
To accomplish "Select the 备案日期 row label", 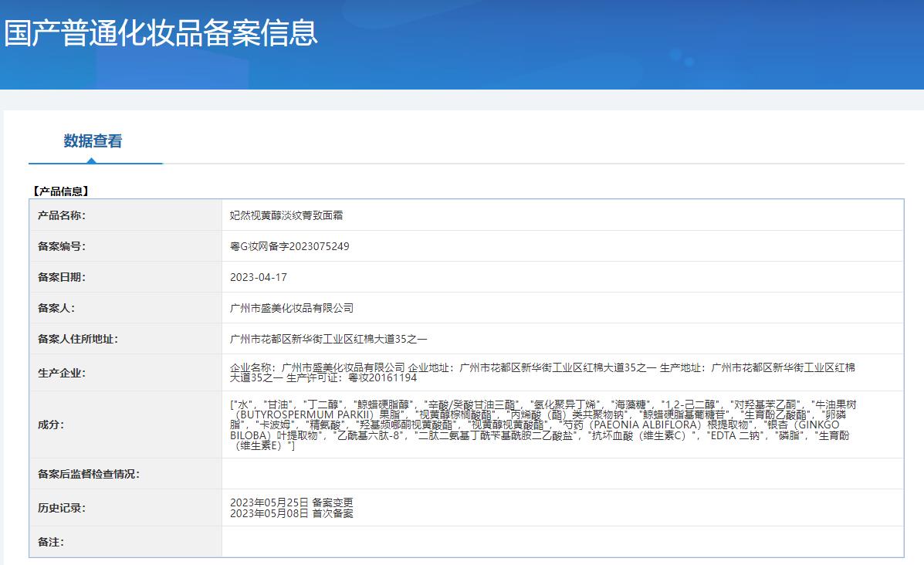I will click(62, 277).
